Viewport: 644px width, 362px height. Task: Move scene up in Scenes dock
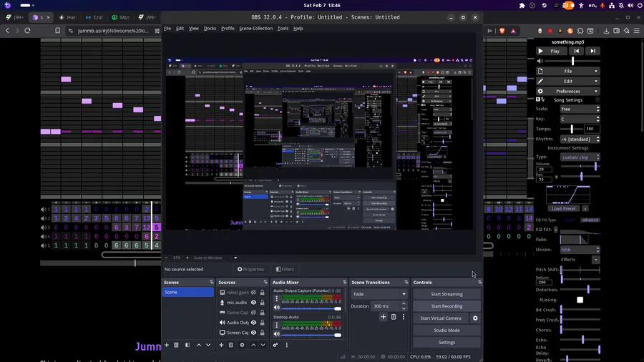tap(199, 345)
